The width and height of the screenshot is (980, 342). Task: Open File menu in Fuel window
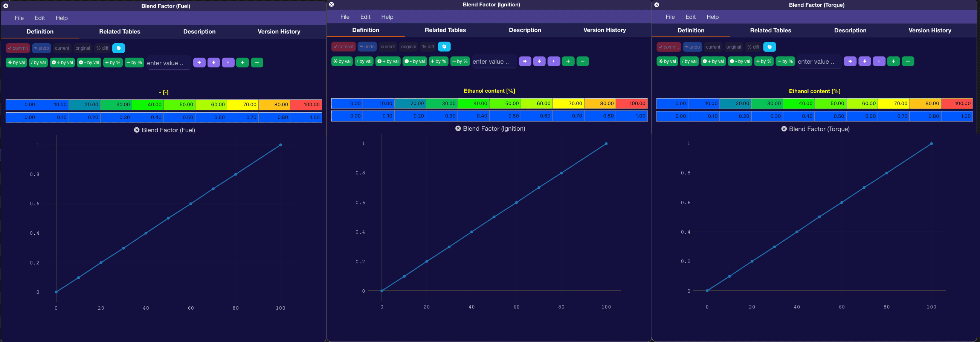pos(19,18)
